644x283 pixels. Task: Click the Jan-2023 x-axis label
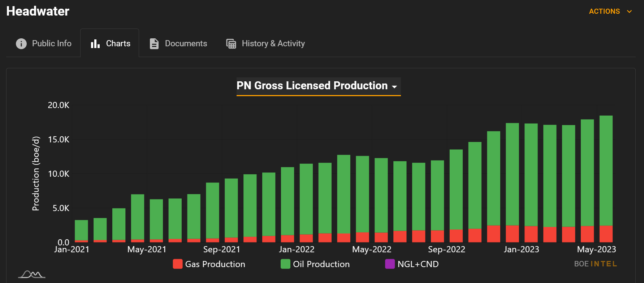pos(521,249)
